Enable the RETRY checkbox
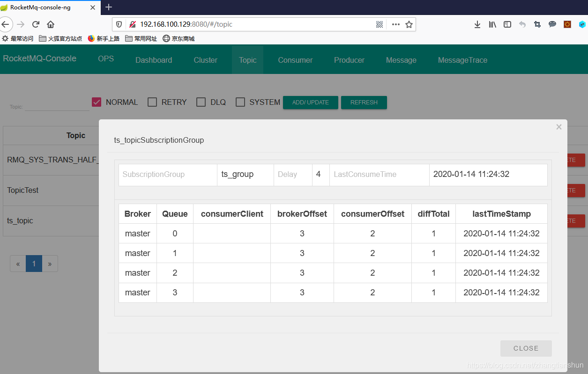This screenshot has width=588, height=374. (152, 102)
